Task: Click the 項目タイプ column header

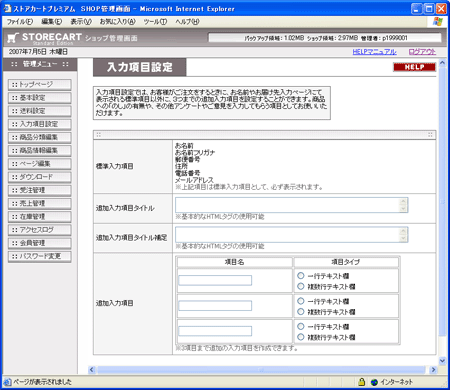Action: click(x=346, y=262)
